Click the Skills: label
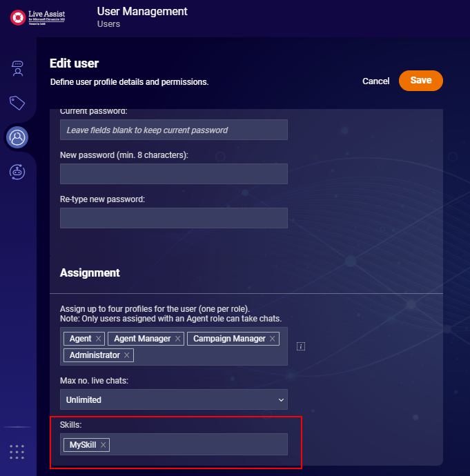470x476 pixels. tap(71, 425)
